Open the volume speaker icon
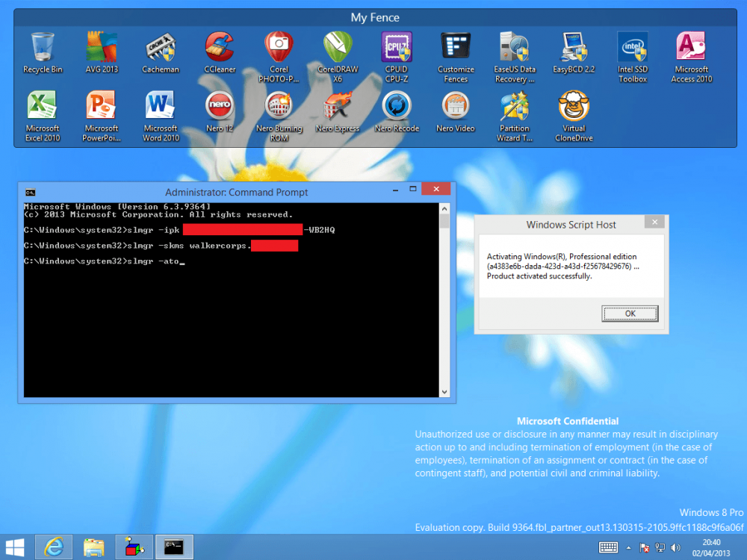This screenshot has width=747, height=560. (x=675, y=547)
